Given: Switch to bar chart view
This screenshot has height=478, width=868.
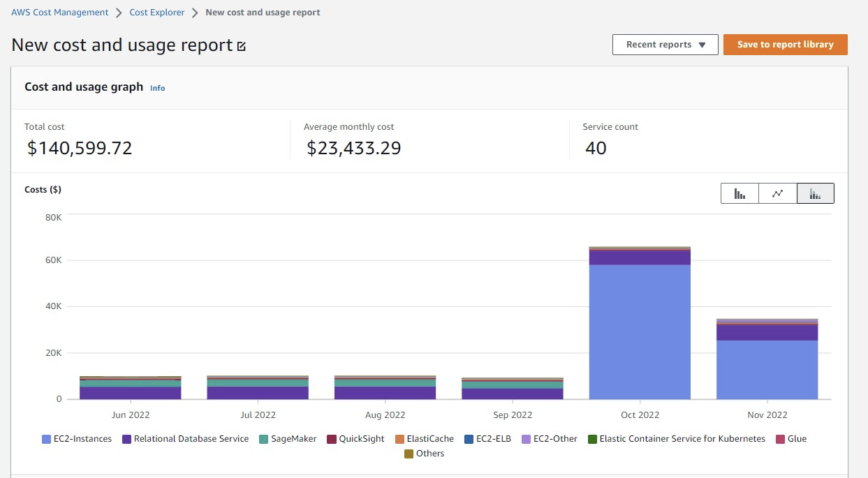Looking at the screenshot, I should [740, 193].
